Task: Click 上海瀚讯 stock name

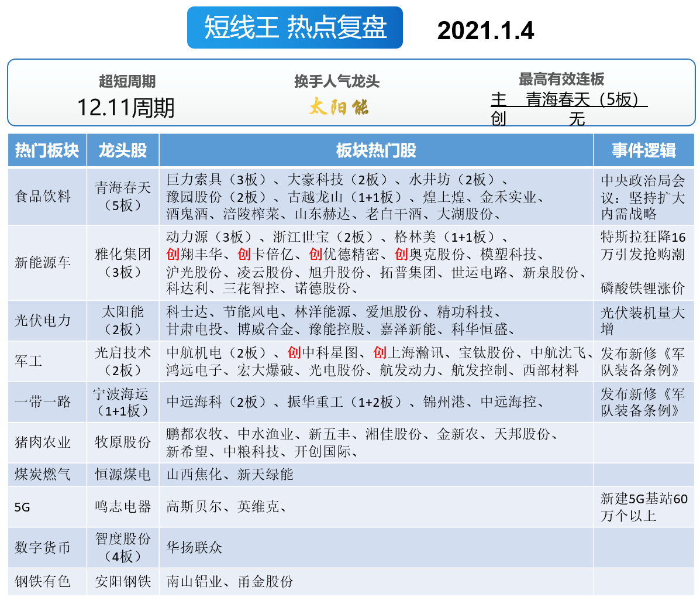Action: click(416, 353)
